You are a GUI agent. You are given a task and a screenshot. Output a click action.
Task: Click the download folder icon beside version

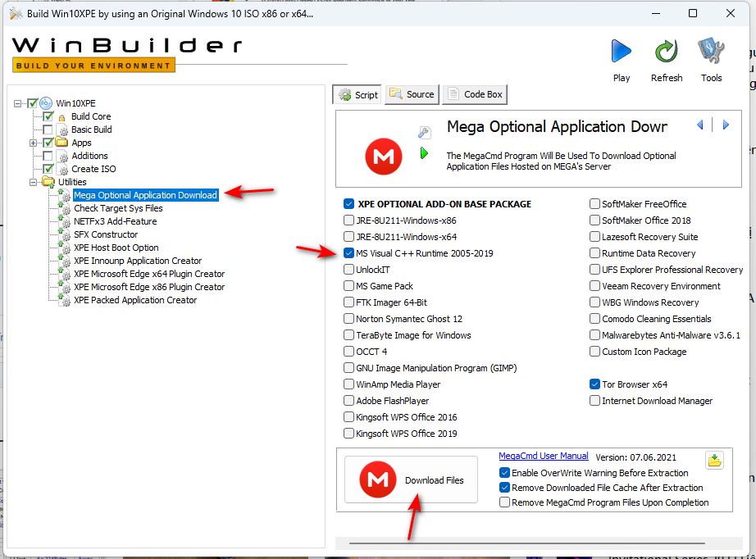[x=714, y=461]
